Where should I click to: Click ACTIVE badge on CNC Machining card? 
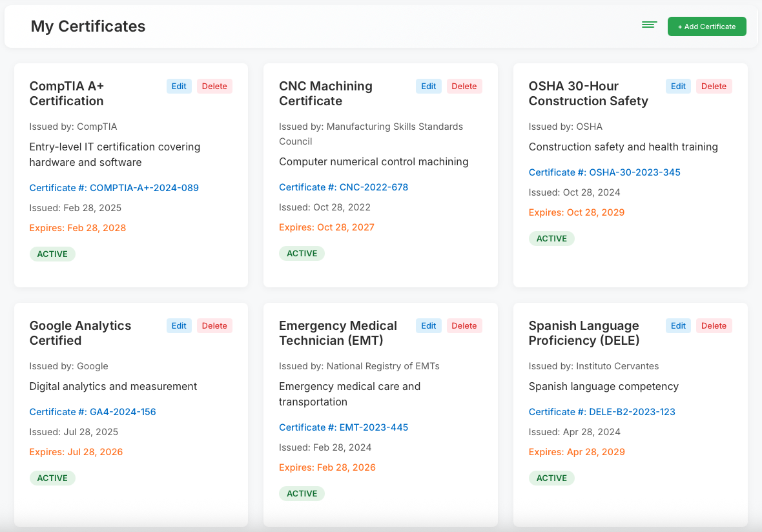tap(302, 254)
